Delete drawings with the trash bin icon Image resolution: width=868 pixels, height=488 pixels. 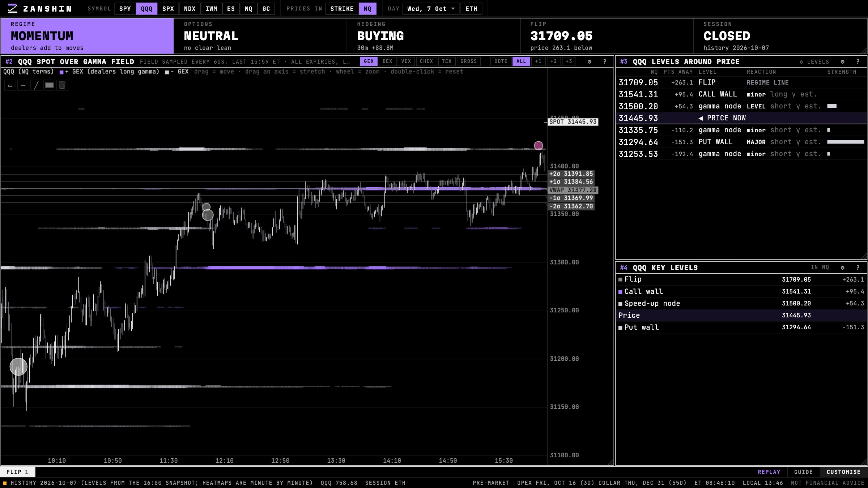click(x=62, y=85)
